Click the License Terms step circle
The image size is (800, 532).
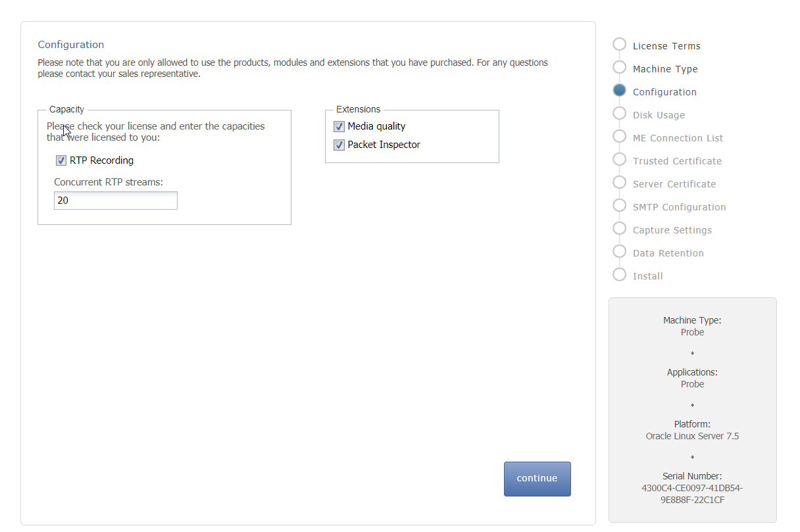pyautogui.click(x=619, y=44)
